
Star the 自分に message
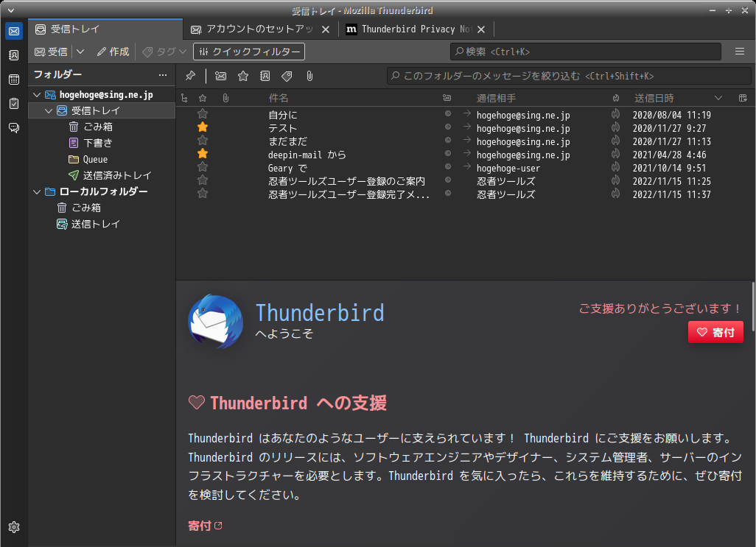203,114
